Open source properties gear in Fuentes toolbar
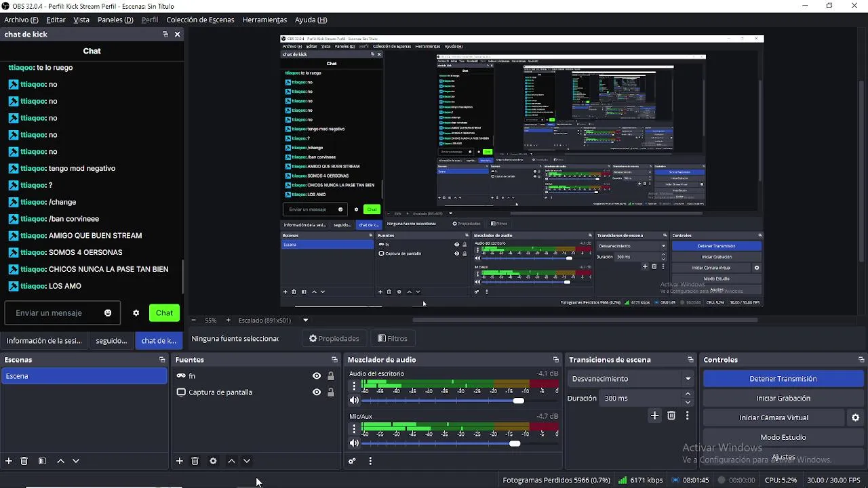This screenshot has width=868, height=488. pyautogui.click(x=213, y=461)
